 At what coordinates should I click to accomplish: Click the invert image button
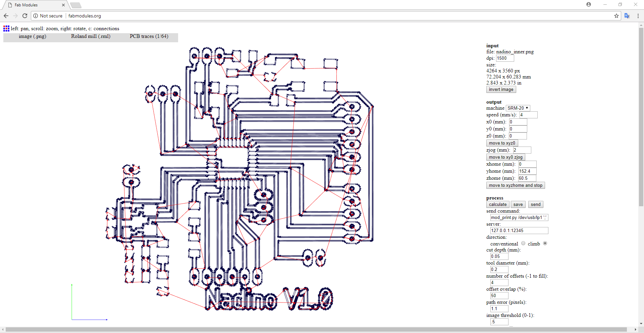pyautogui.click(x=501, y=90)
